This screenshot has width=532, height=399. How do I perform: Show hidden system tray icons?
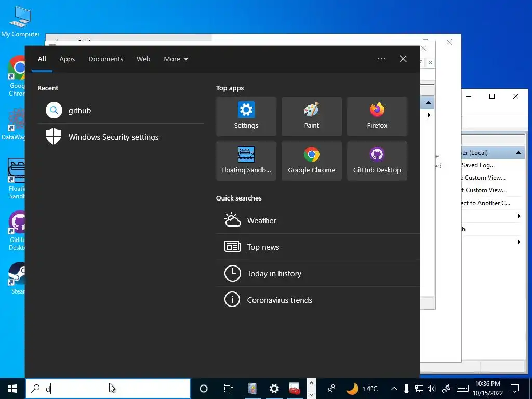(x=394, y=389)
